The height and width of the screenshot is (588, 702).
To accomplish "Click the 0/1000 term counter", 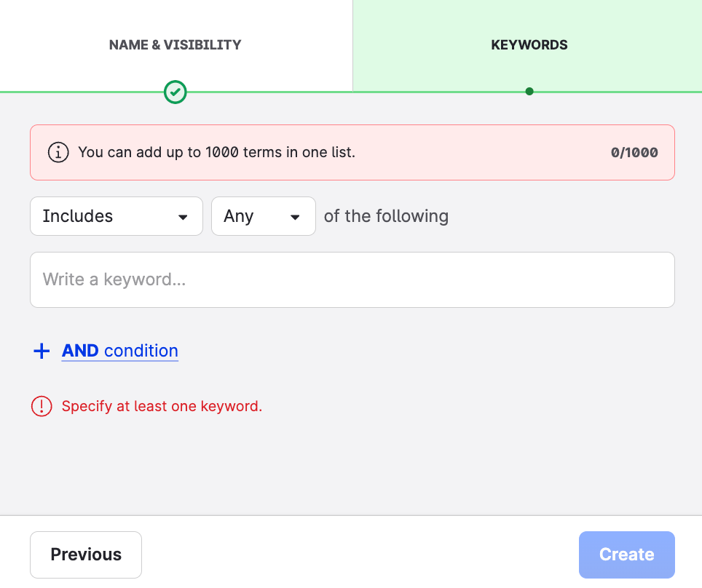I will click(x=634, y=152).
